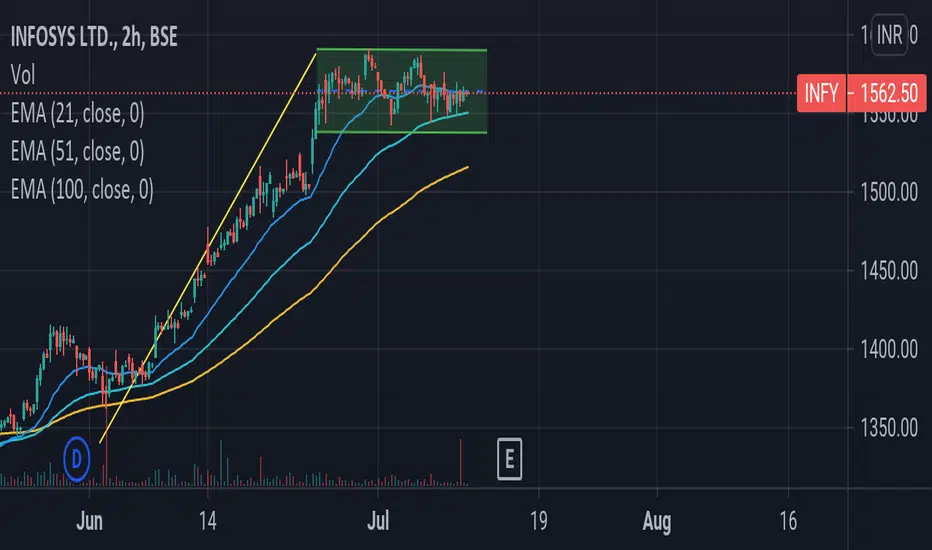Click the 16 date axis label
The width and height of the screenshot is (932, 550).
point(788,521)
